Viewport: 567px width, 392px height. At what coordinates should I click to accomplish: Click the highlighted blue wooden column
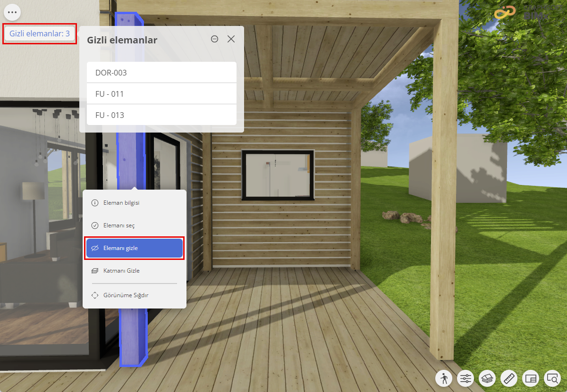tap(131, 160)
